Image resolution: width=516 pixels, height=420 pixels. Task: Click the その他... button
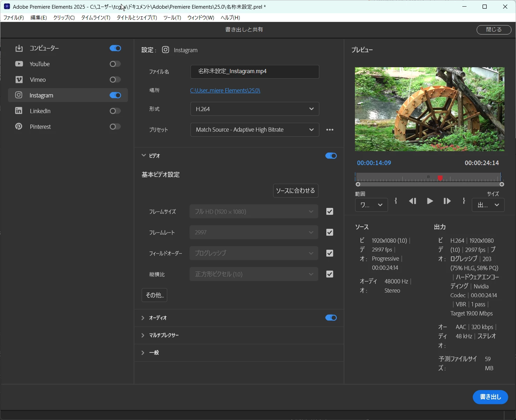(x=154, y=295)
